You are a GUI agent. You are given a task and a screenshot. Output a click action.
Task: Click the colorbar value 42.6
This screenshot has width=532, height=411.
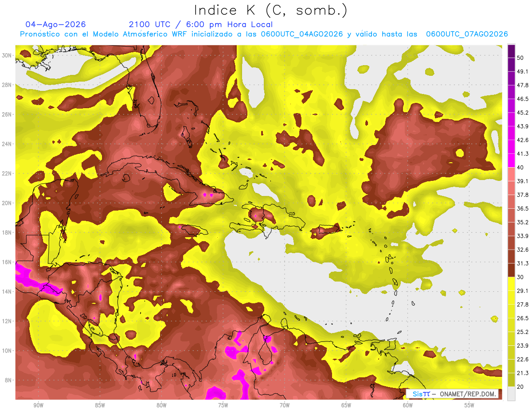(522, 140)
